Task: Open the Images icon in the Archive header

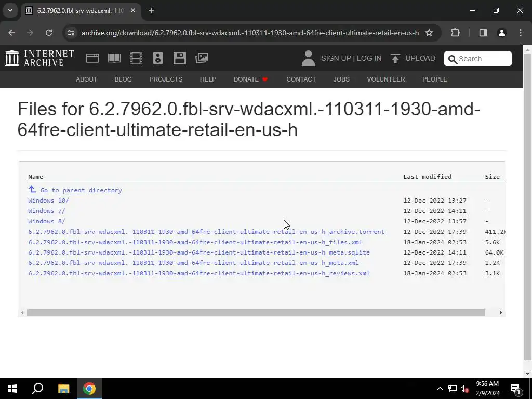Action: (x=202, y=58)
